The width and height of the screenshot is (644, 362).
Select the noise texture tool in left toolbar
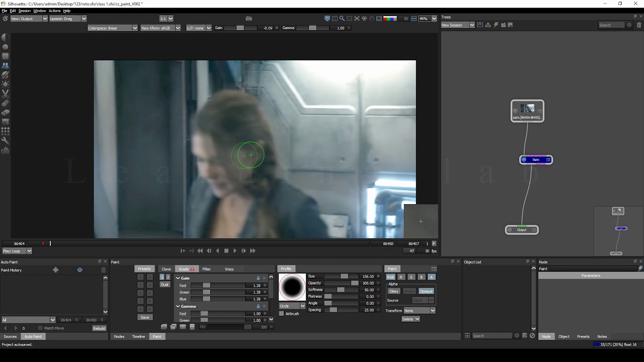6,122
